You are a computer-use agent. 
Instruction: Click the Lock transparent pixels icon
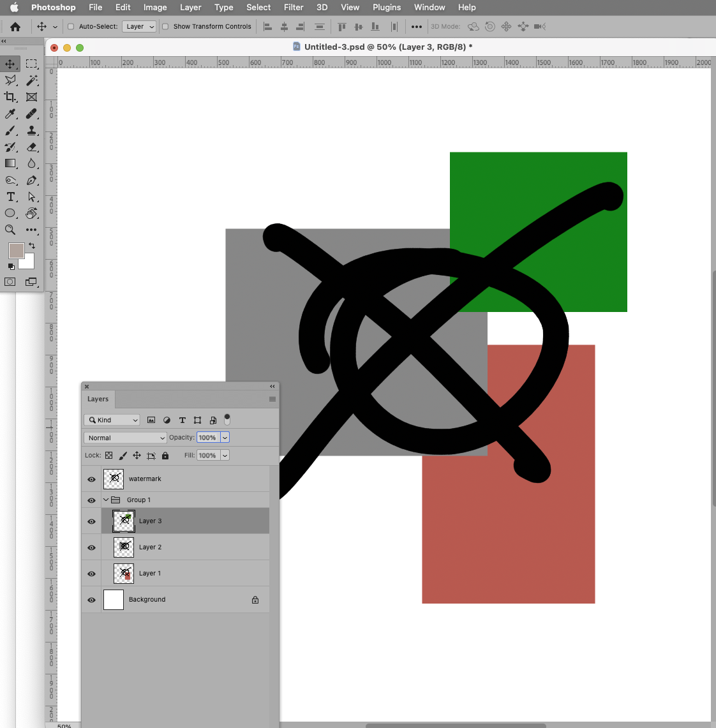point(108,455)
